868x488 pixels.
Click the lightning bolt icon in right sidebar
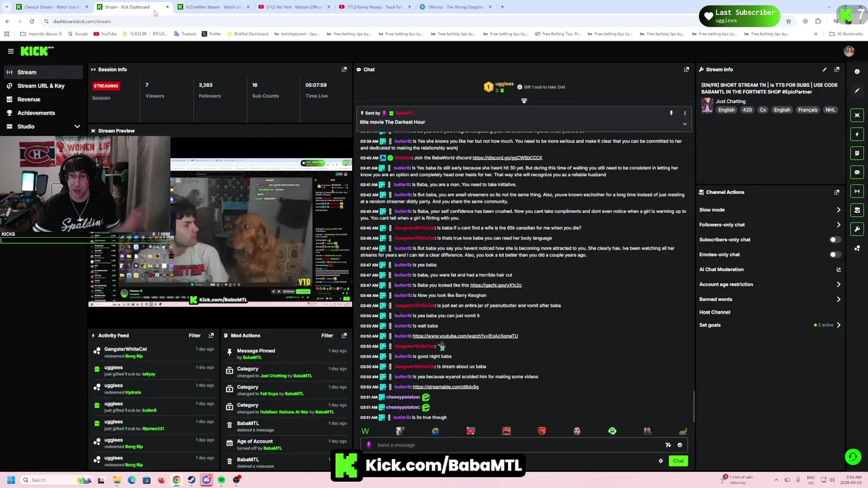pos(857,134)
